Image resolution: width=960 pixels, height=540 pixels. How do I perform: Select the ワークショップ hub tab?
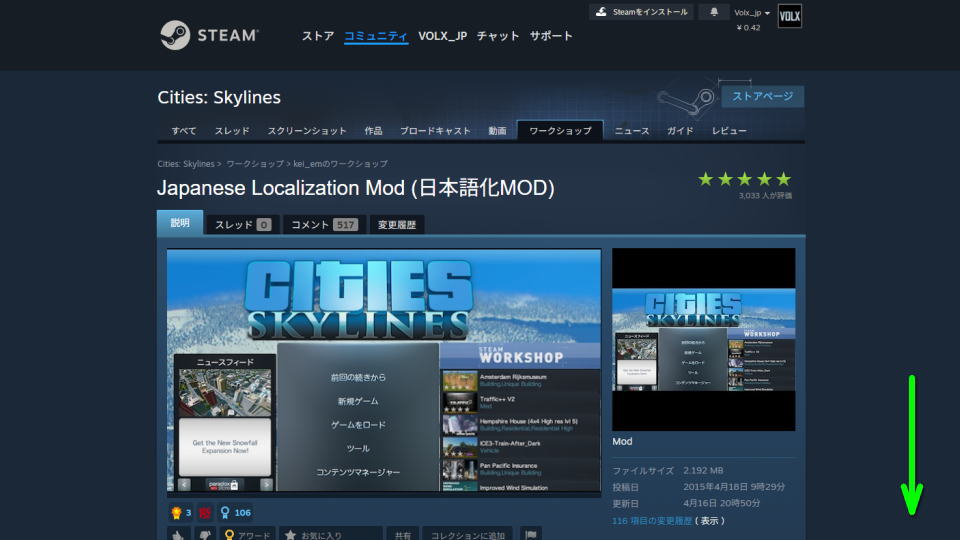tap(560, 131)
